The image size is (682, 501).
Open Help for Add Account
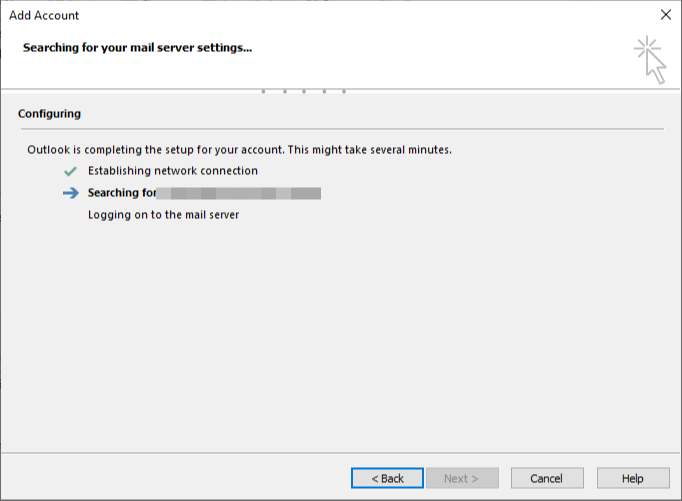coord(633,478)
